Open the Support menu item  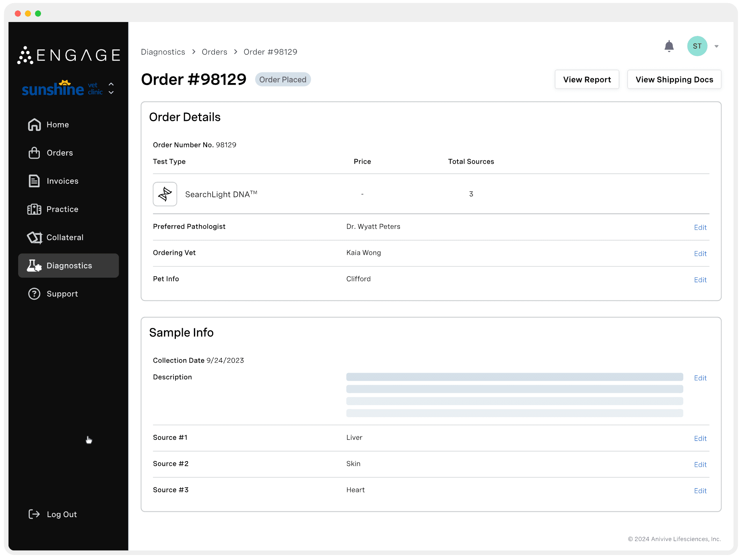[68, 294]
